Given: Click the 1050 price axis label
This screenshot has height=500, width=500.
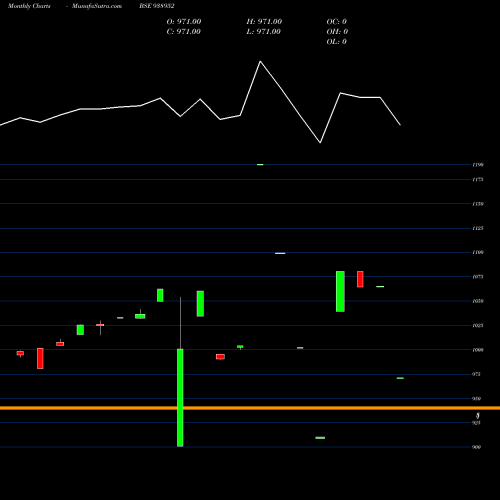Looking at the screenshot, I should click(x=478, y=301).
